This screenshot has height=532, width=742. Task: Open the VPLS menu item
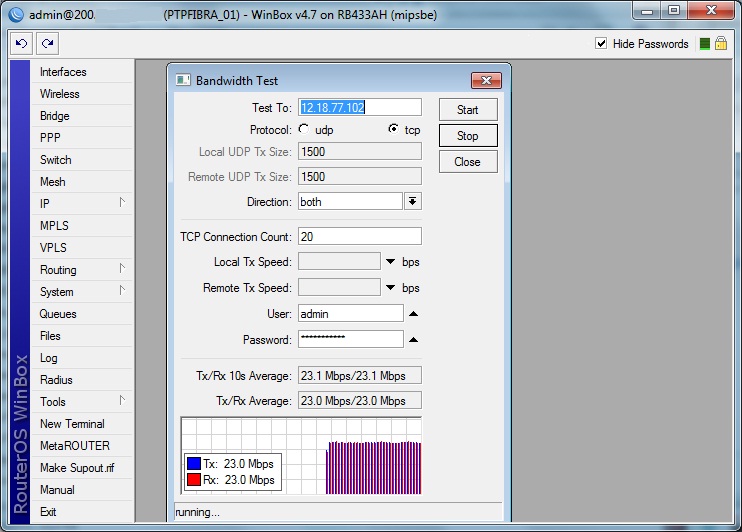point(81,248)
